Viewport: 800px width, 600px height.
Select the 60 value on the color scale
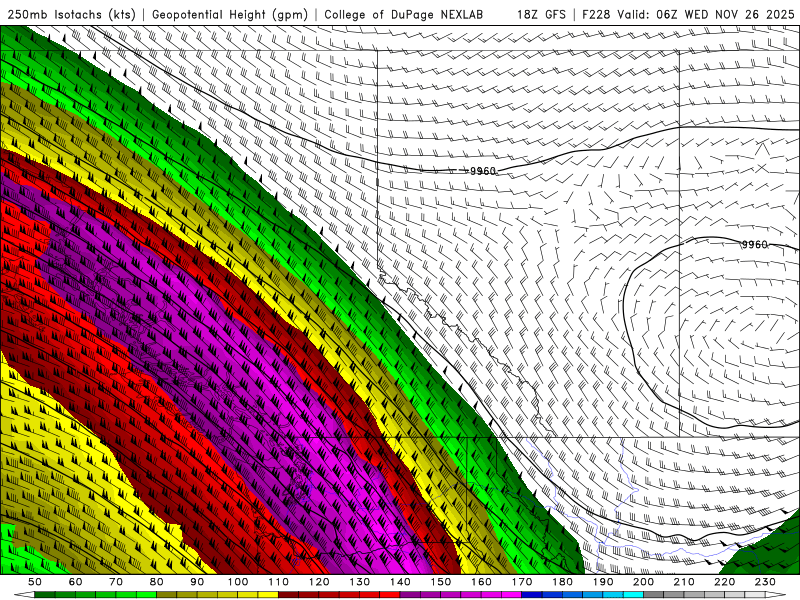point(76,582)
